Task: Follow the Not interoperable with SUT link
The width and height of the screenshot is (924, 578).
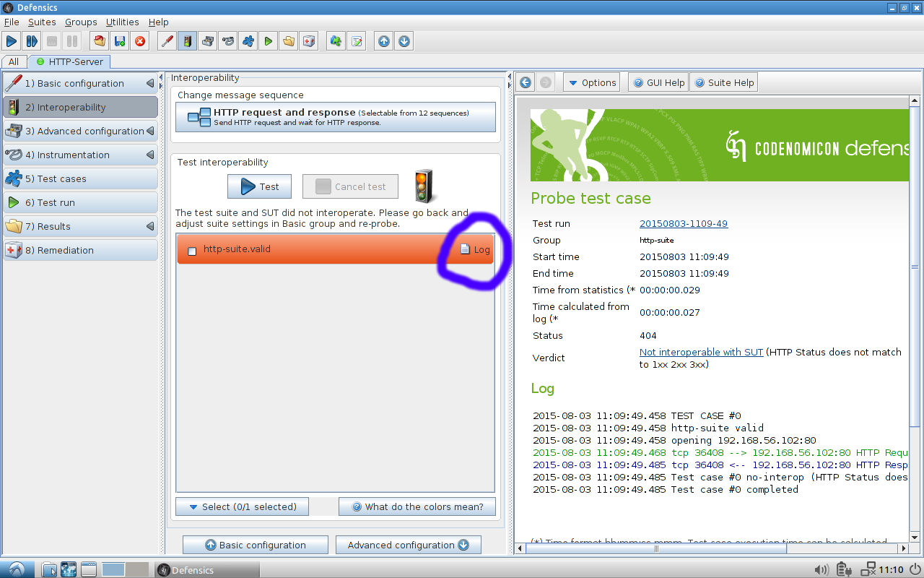Action: 701,352
